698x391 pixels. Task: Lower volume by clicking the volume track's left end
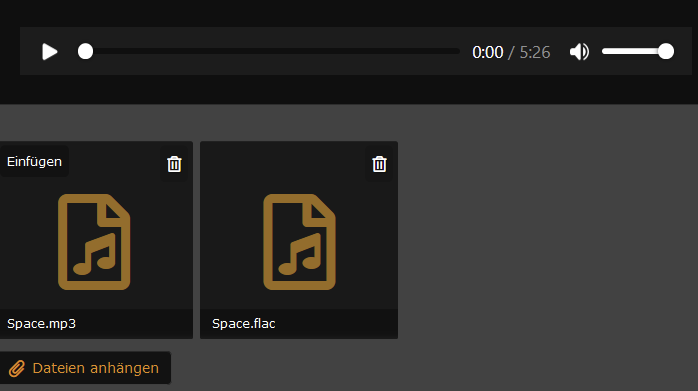606,51
